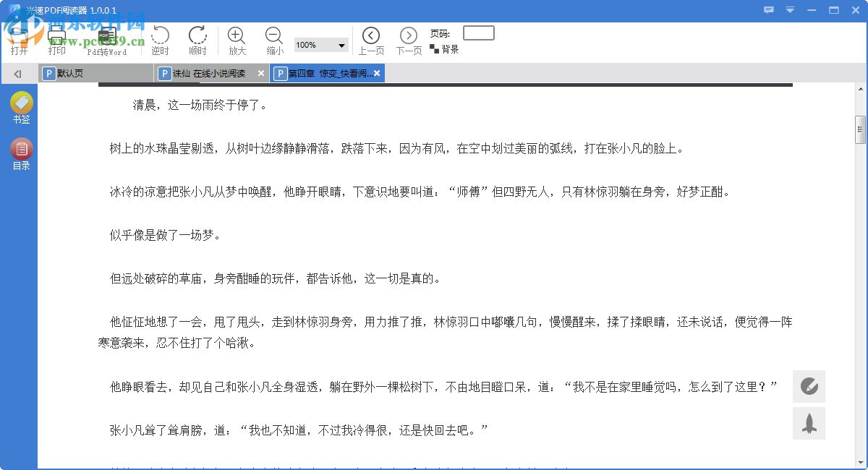Image resolution: width=868 pixels, height=470 pixels.
Task: Click the rocket icon to jump back up
Action: point(809,423)
